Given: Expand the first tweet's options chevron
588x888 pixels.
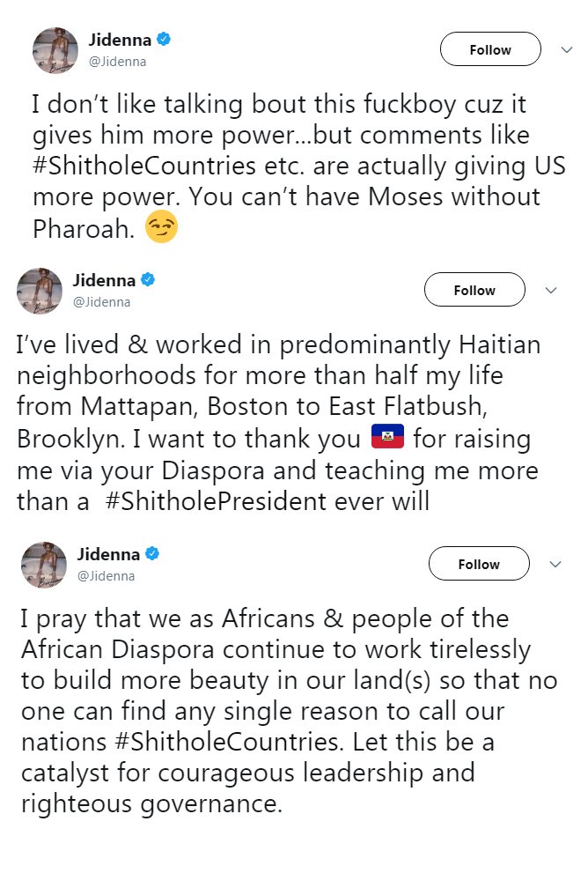Looking at the screenshot, I should [566, 50].
